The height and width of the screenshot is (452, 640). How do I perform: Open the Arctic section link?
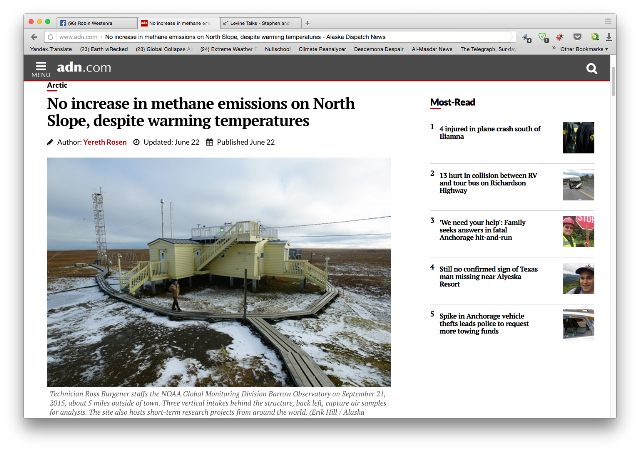57,85
